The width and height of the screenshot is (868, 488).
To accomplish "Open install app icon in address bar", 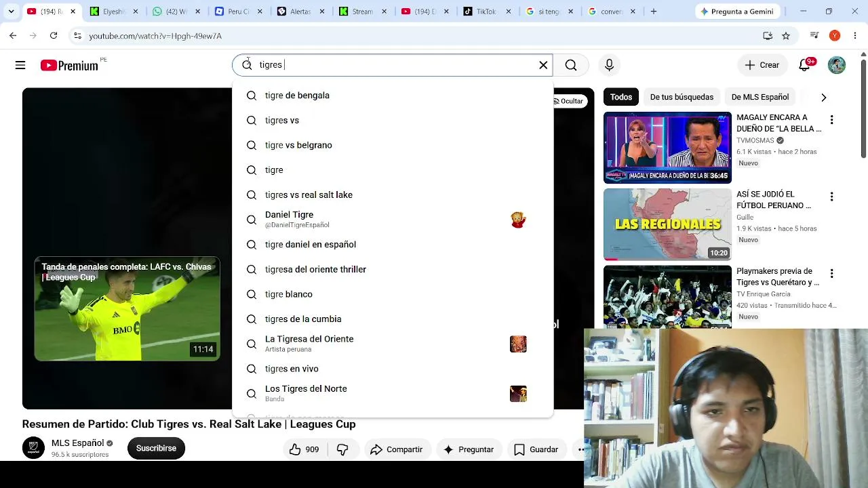I will tap(768, 36).
